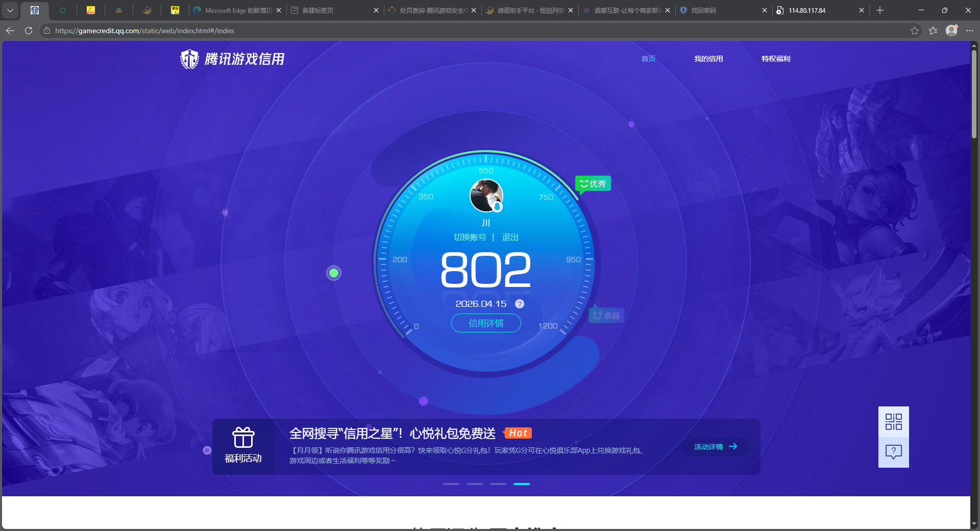Click the 优秀 rating badge

click(593, 183)
